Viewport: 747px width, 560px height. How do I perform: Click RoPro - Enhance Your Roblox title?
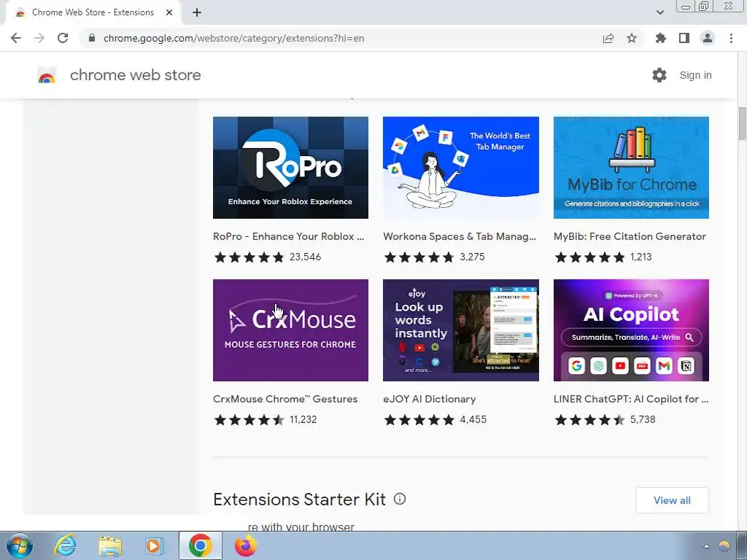tap(289, 237)
